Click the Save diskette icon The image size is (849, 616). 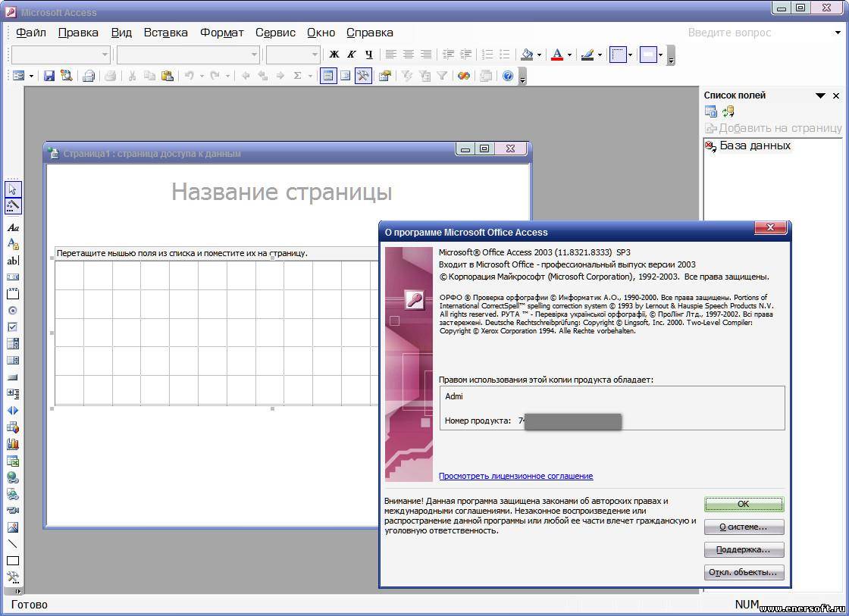tap(49, 76)
